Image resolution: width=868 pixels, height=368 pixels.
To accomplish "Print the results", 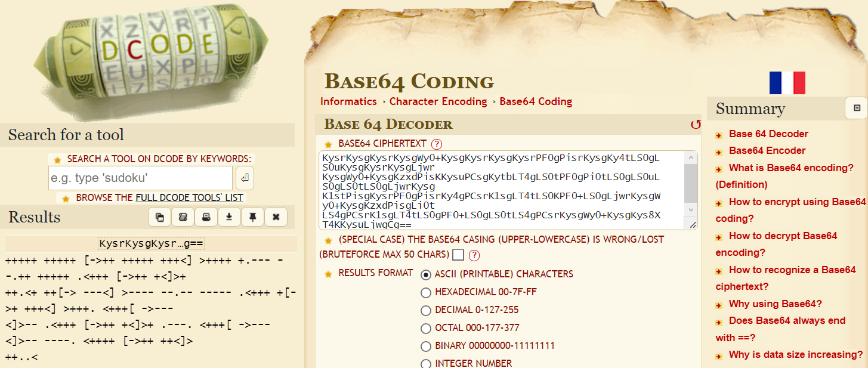I will pyautogui.click(x=206, y=217).
